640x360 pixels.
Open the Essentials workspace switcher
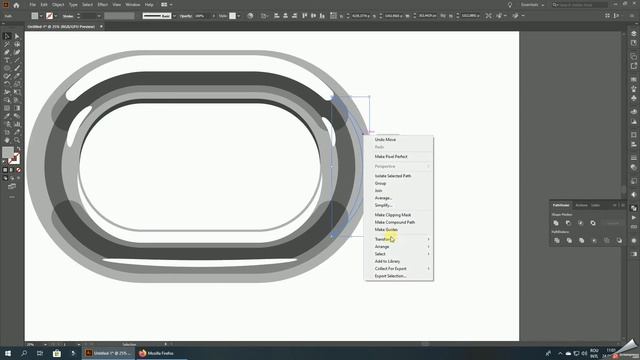click(x=532, y=5)
